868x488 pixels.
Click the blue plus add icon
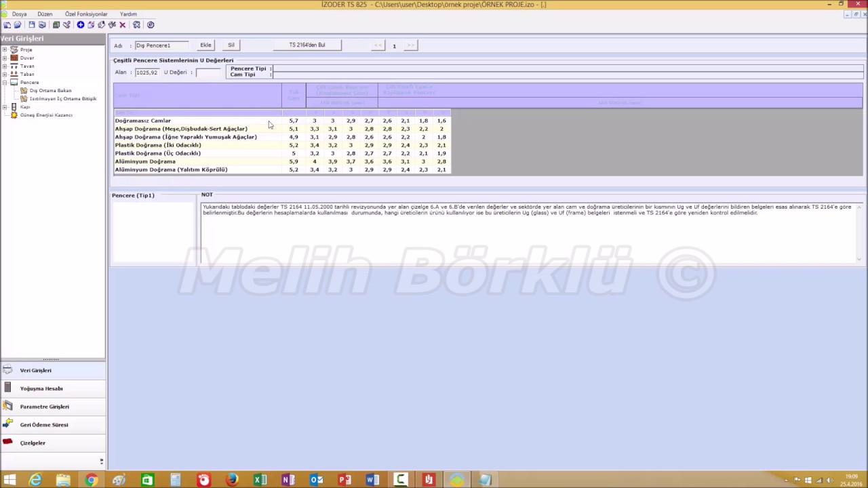point(80,25)
